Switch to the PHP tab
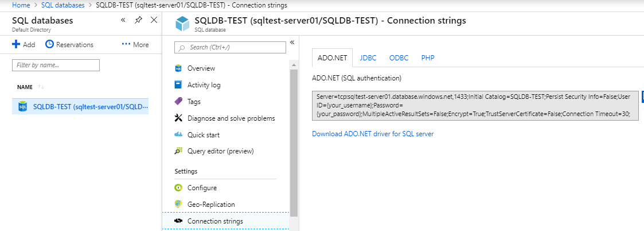The image size is (644, 231). 428,58
